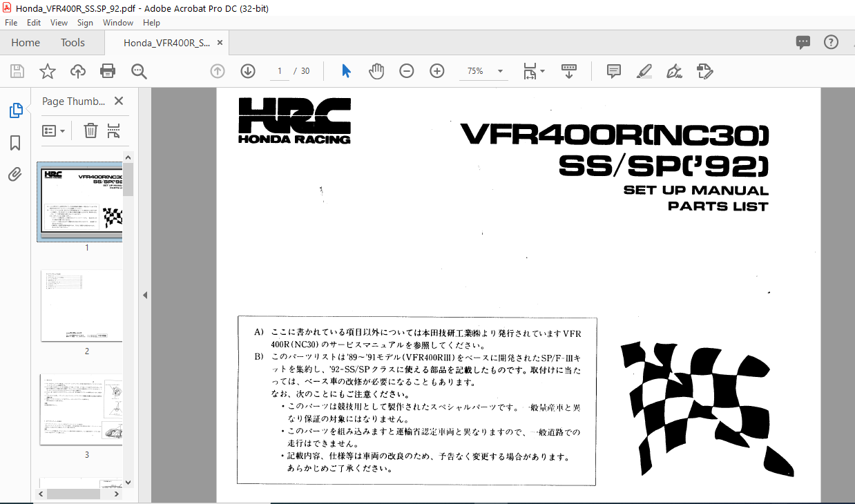Image resolution: width=855 pixels, height=504 pixels.
Task: Open the Help menu
Action: pos(151,23)
